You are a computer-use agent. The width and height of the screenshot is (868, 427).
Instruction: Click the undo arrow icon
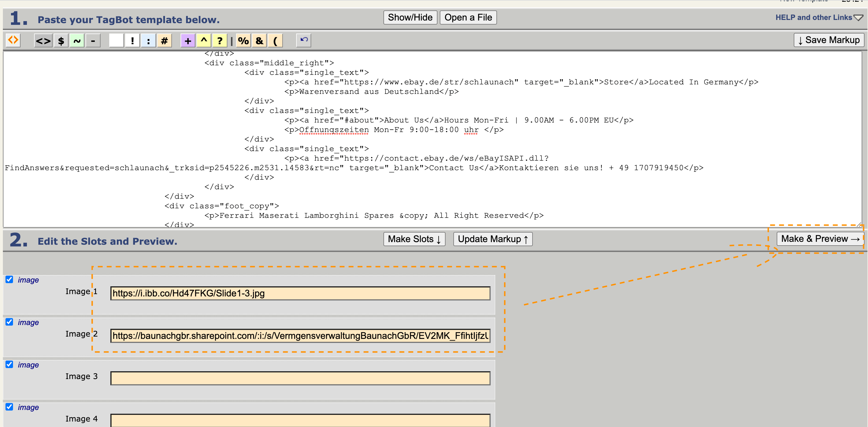click(x=304, y=40)
